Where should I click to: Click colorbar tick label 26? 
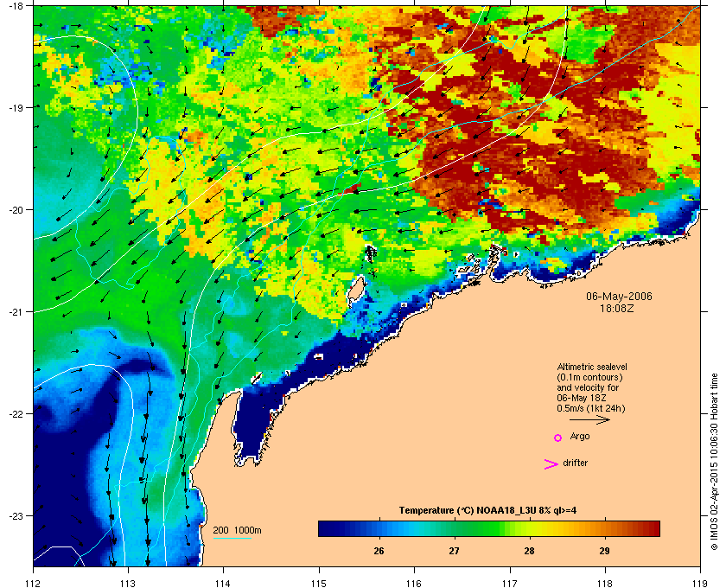(x=379, y=552)
